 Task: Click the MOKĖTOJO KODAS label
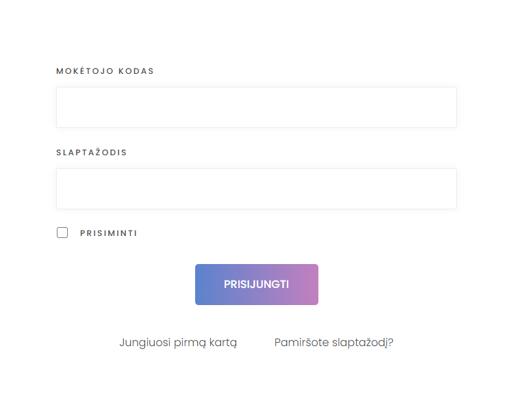click(105, 70)
